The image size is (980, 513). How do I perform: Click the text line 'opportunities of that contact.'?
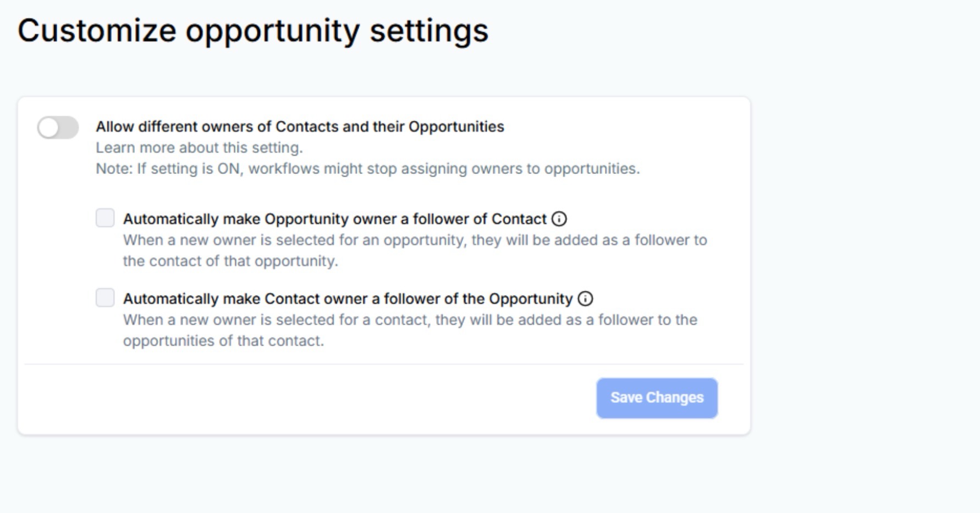coord(223,341)
